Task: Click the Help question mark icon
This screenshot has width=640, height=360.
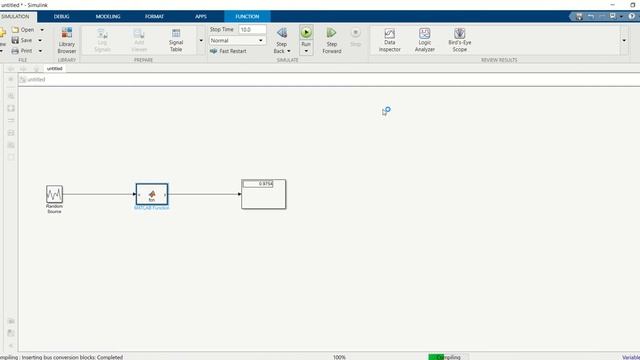Action: point(631,16)
